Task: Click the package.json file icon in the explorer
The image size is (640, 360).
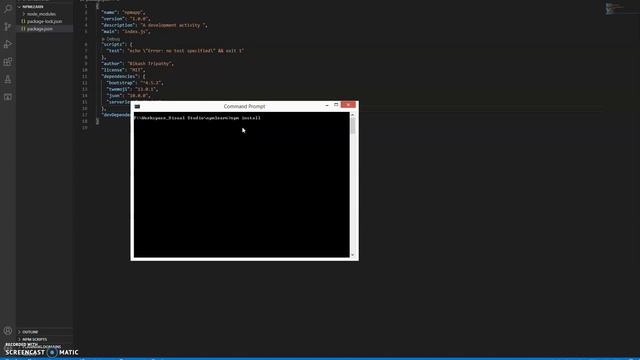Action: click(x=23, y=29)
